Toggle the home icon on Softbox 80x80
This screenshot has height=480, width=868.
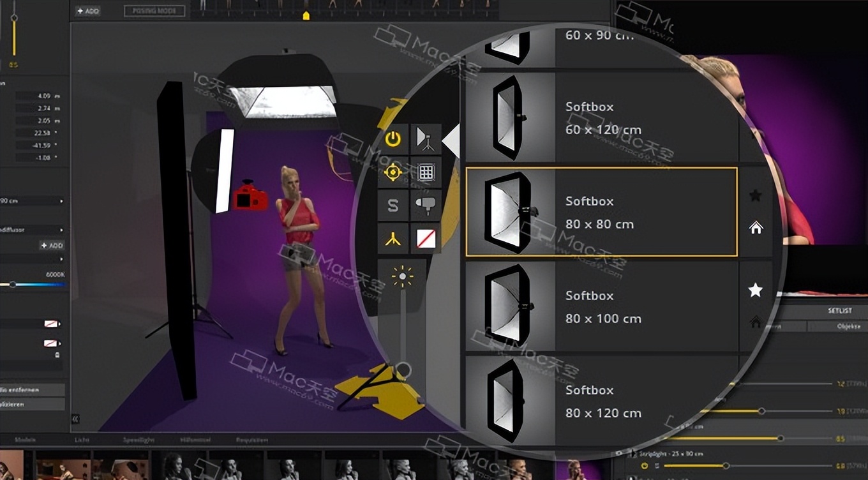point(756,228)
